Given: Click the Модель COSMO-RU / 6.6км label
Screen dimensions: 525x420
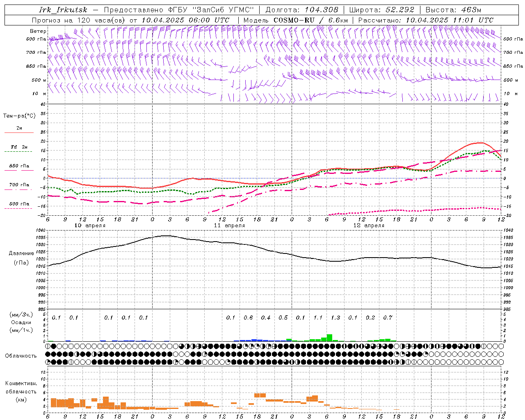Looking at the screenshot, I should point(295,20).
